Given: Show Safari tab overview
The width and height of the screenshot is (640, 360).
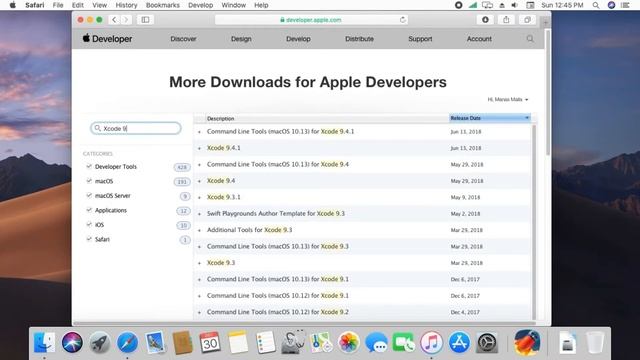Looking at the screenshot, I should pos(527,20).
